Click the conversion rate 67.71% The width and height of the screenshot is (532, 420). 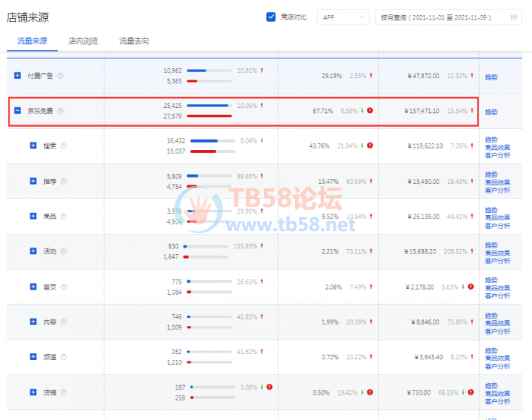pos(323,111)
